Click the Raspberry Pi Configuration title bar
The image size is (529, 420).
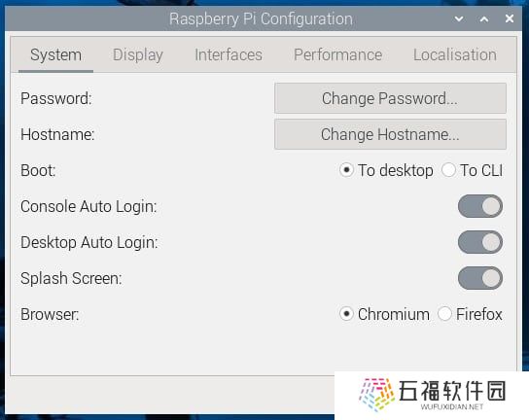[x=261, y=18]
